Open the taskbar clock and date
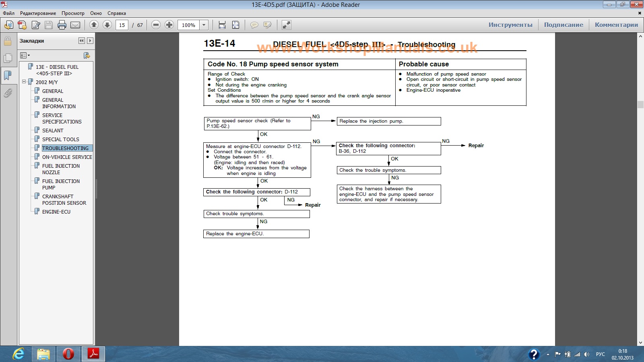Viewport: 644px width, 362px height. pos(622,354)
